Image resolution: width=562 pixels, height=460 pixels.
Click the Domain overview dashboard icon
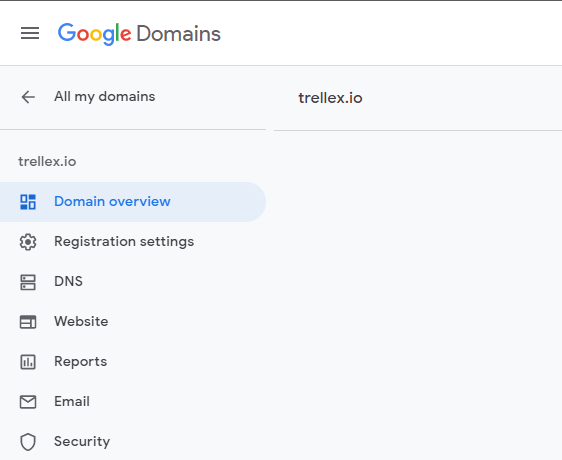pos(28,202)
